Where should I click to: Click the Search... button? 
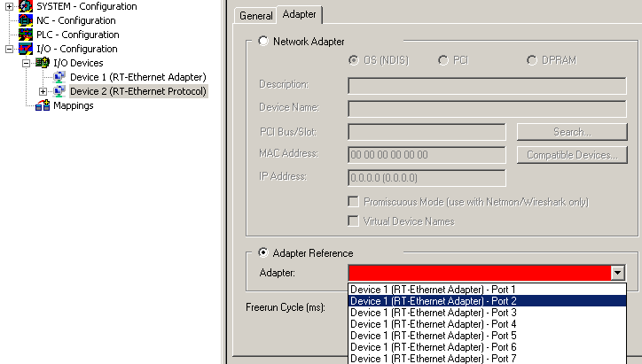point(572,132)
